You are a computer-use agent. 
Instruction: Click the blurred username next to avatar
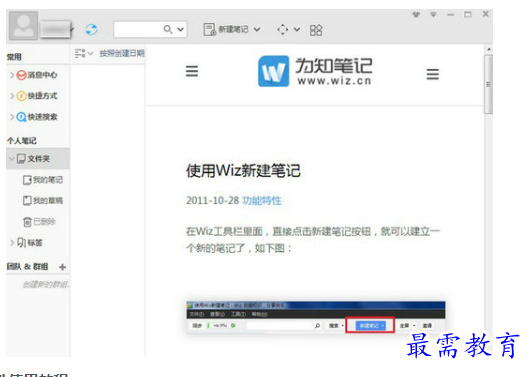[x=56, y=30]
